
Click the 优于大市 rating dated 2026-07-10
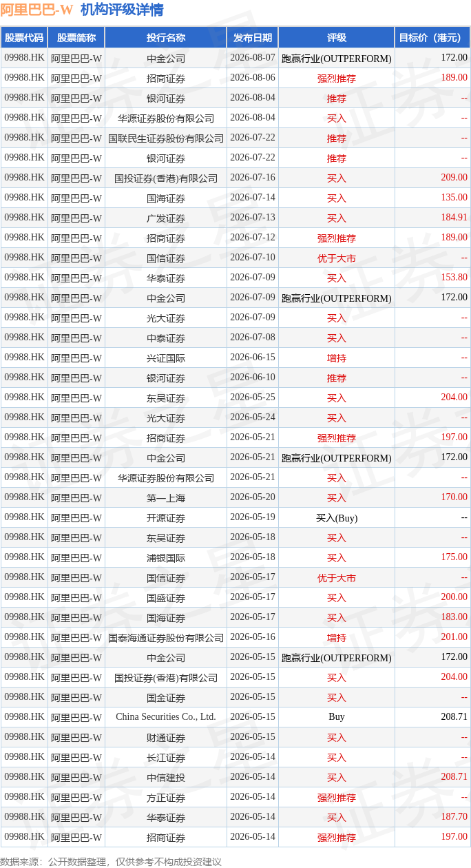[337, 258]
